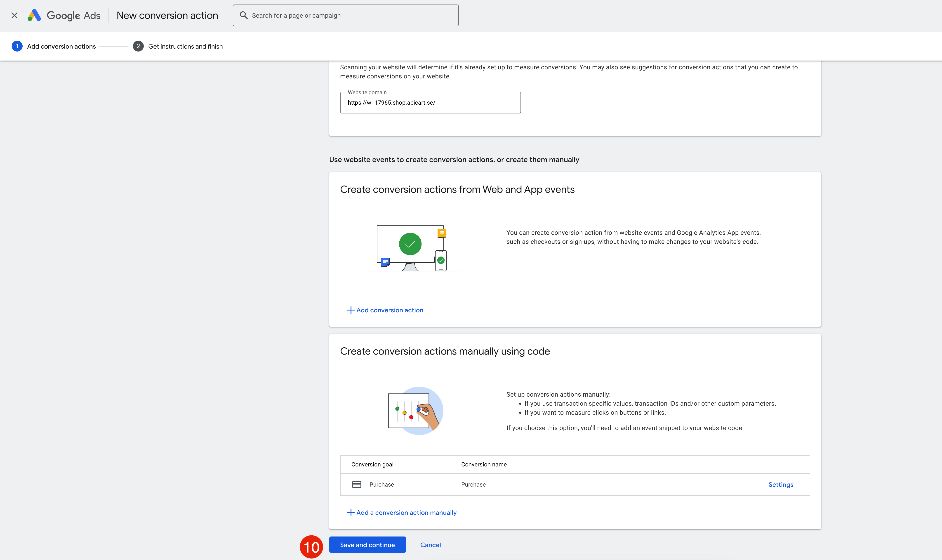Screen dimensions: 942x560
Task: Close the New conversion action page
Action: (14, 15)
